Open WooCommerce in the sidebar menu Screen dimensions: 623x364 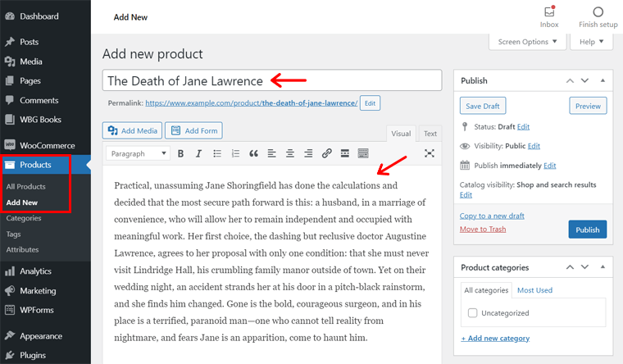pos(46,144)
